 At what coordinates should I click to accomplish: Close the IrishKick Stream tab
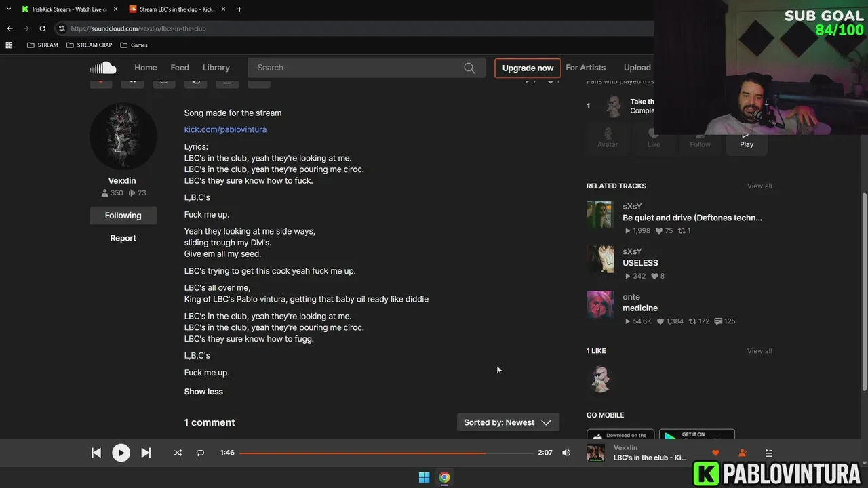point(115,9)
